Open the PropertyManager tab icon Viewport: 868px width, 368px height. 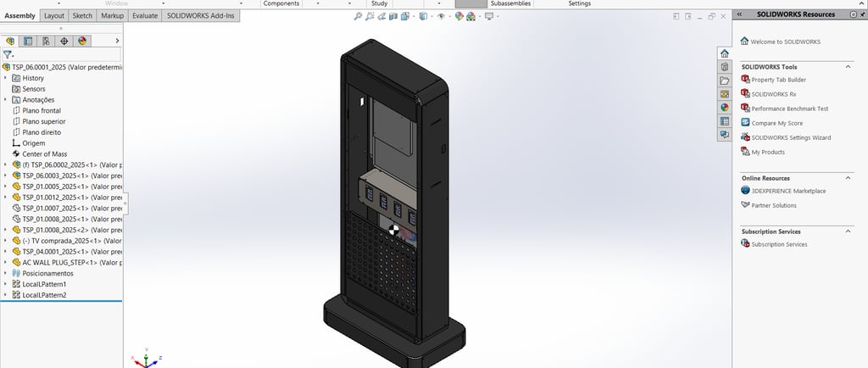point(28,41)
